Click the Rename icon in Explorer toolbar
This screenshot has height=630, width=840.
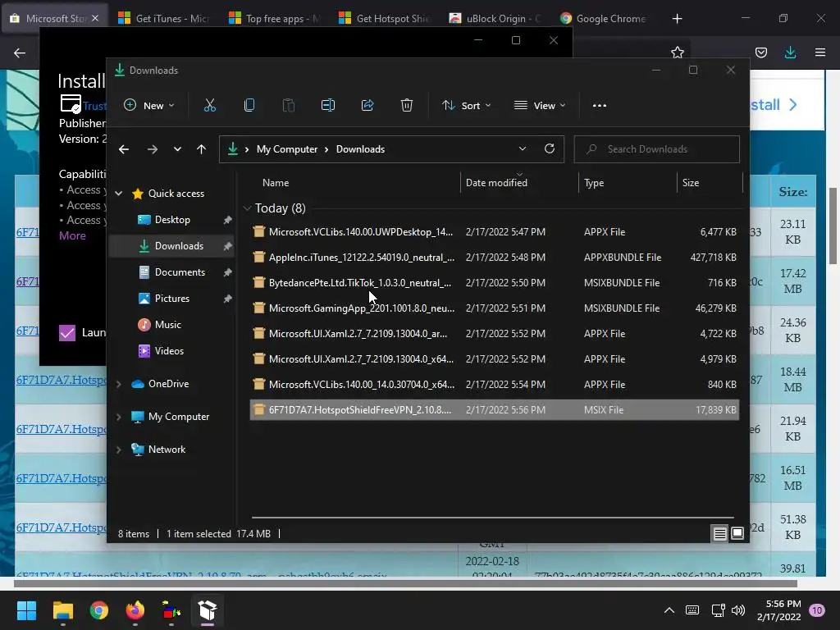[x=328, y=106]
